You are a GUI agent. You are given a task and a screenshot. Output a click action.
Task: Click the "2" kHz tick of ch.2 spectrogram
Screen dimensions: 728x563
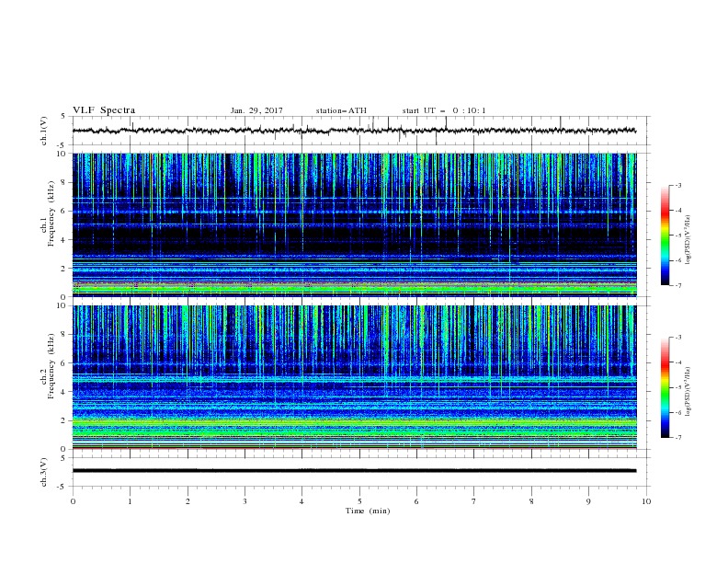pos(64,420)
